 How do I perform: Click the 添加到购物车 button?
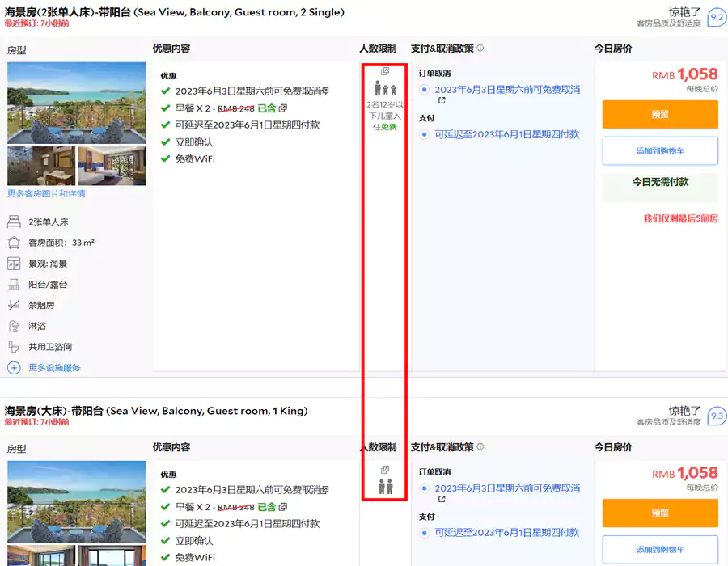click(660, 150)
